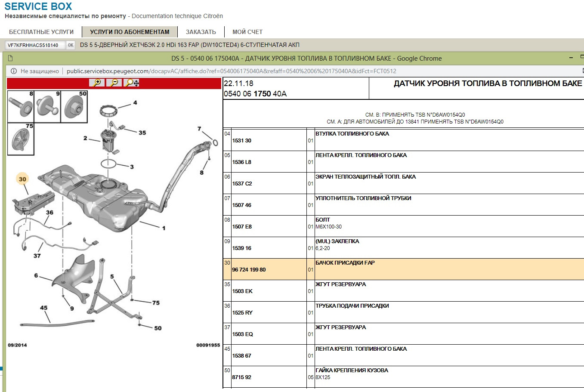Click part number 1537 C2
This screenshot has height=392, width=584.
tap(242, 184)
